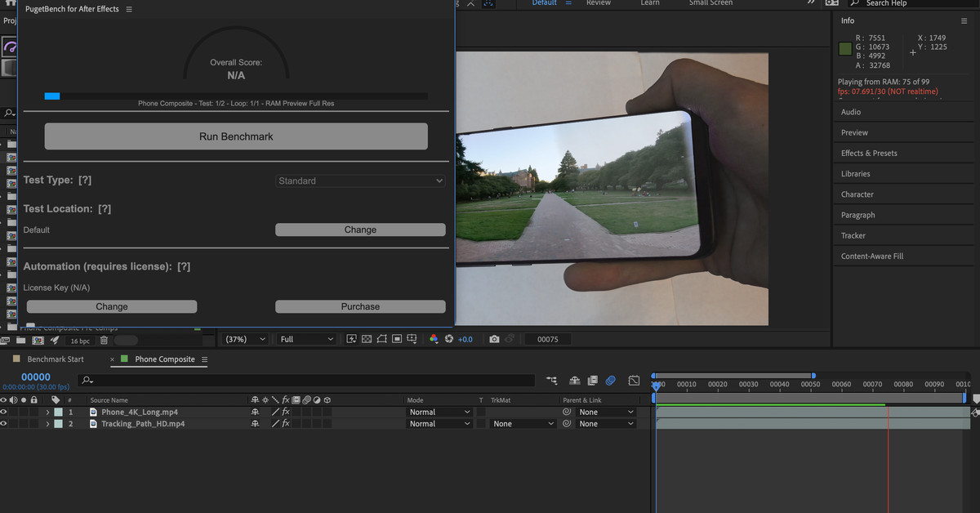980x513 pixels.
Task: Click the Purchase button
Action: click(360, 306)
